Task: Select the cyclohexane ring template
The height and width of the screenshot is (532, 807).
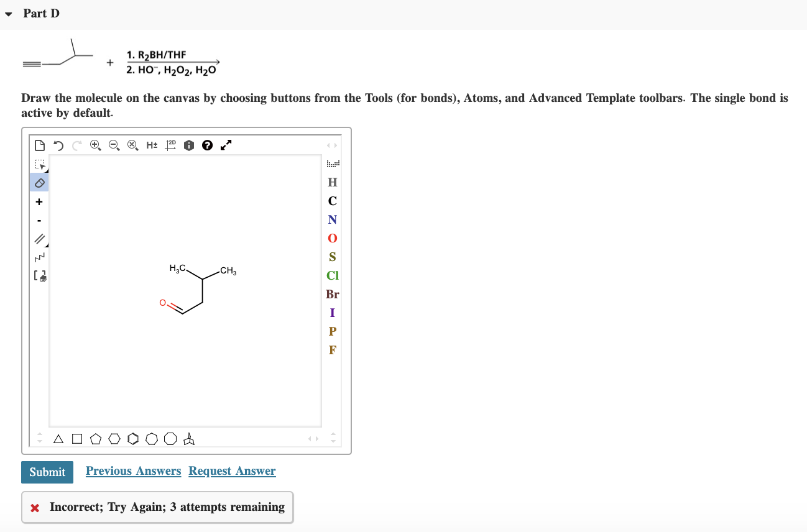Action: (114, 439)
